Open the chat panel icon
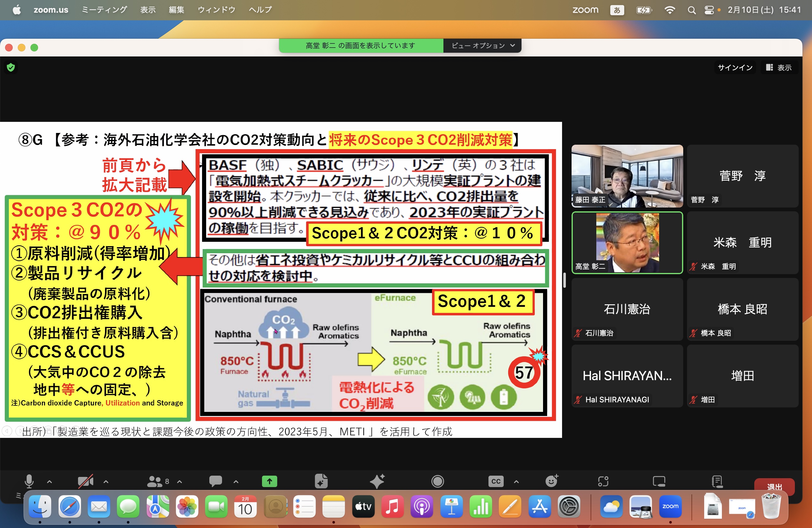The width and height of the screenshot is (812, 528). click(216, 481)
